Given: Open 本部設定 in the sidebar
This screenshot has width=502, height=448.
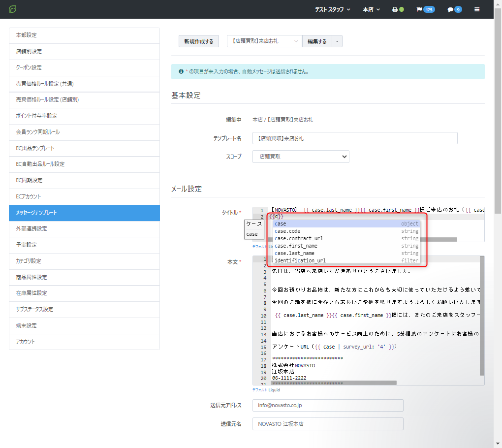Looking at the screenshot, I should (x=84, y=35).
